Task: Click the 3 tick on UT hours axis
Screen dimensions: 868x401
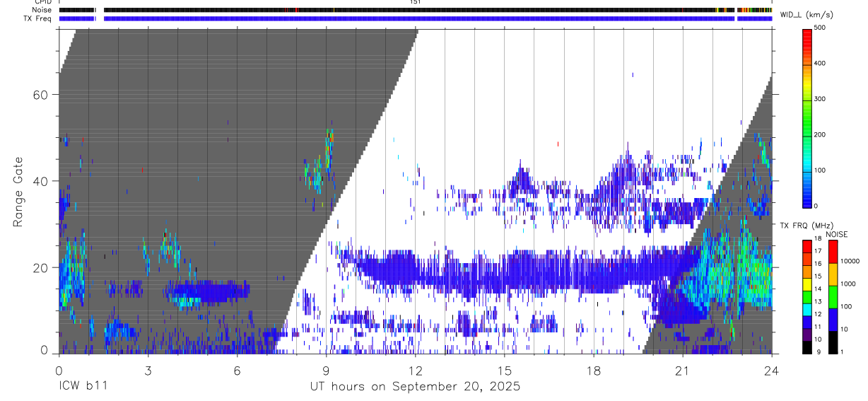Action: coord(148,370)
